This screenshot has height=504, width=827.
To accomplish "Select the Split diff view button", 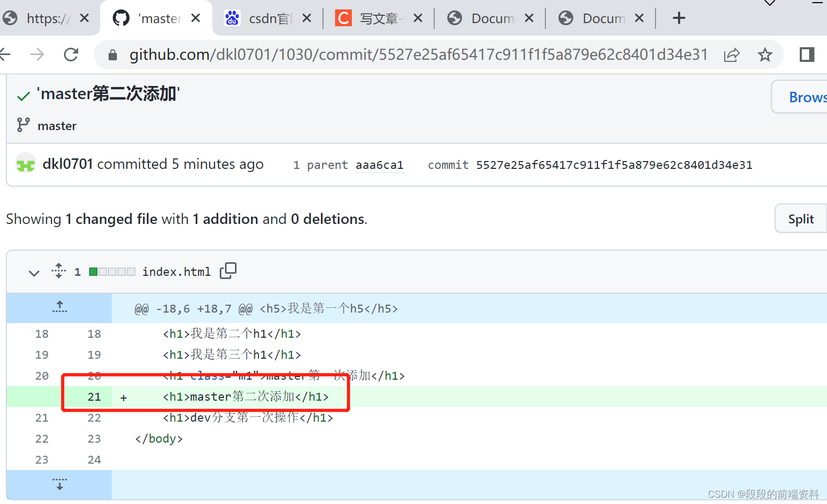I will click(801, 219).
